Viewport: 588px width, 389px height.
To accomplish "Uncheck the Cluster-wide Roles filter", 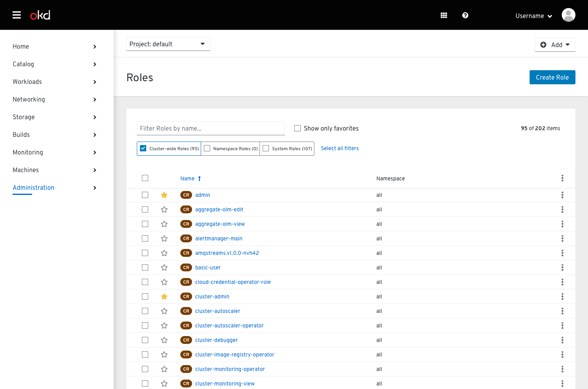I will point(143,148).
